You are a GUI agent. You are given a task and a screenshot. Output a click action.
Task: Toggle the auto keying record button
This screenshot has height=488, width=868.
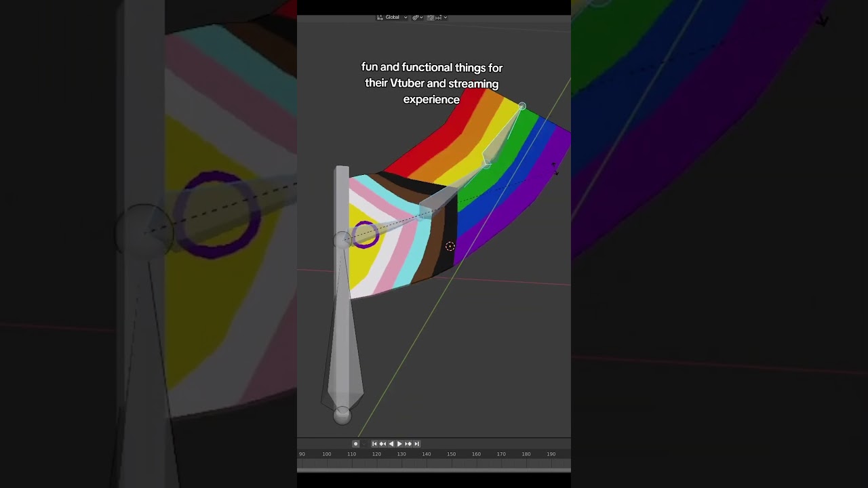(355, 444)
